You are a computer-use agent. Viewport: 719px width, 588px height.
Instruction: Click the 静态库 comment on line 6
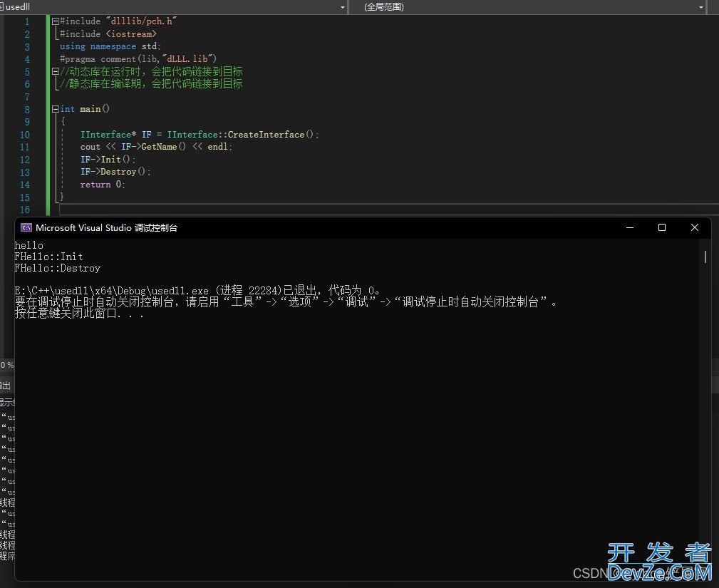click(x=151, y=84)
